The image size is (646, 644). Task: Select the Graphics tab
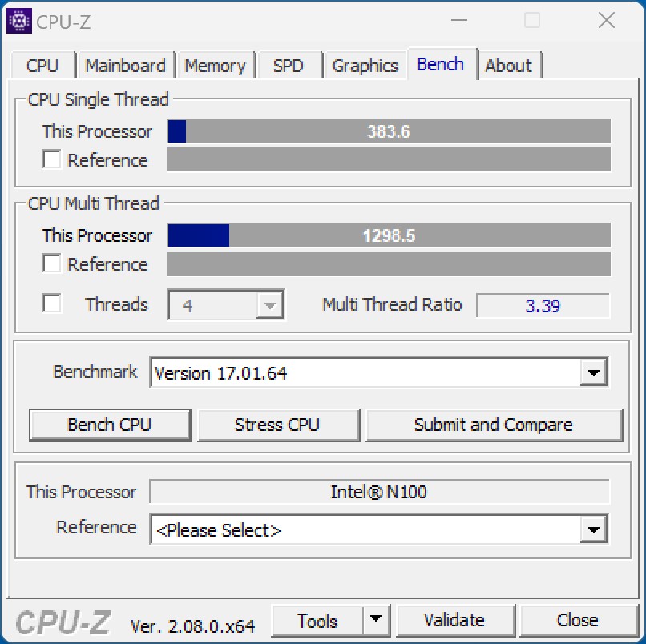point(365,66)
